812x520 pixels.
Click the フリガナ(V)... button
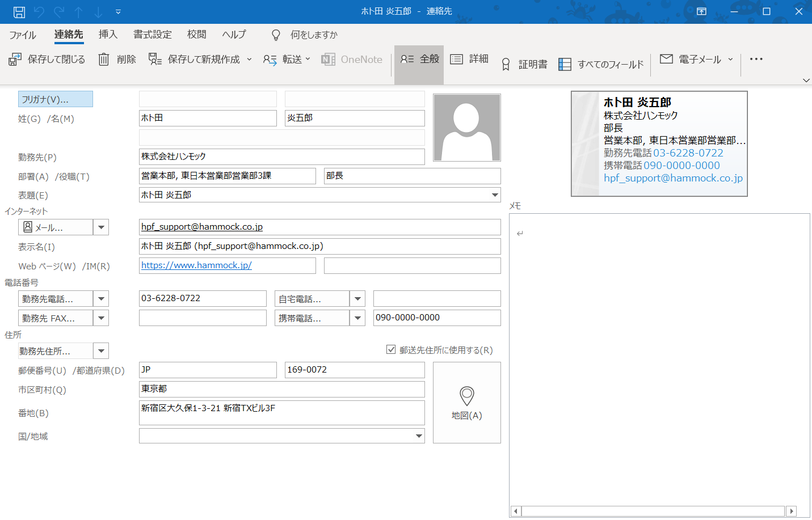tap(56, 99)
